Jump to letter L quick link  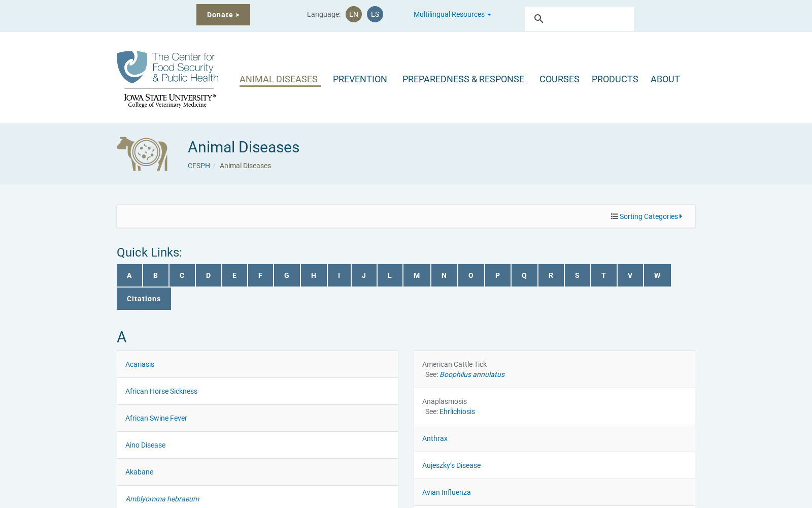point(390,275)
